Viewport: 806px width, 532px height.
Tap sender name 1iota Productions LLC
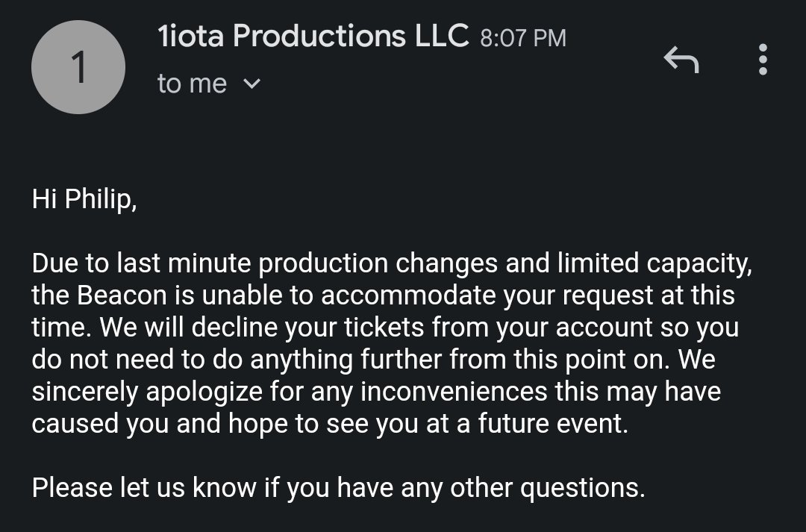(313, 37)
